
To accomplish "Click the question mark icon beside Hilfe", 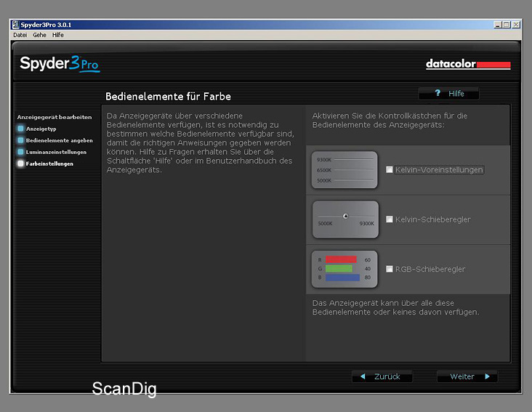I will 438,93.
